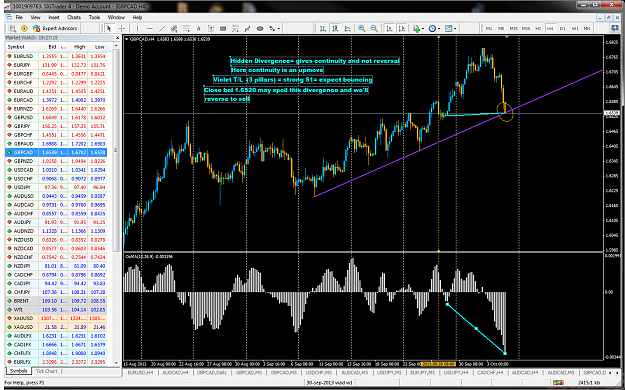625x390 pixels.
Task: Open the arrows objects dropdown
Action: [279, 29]
